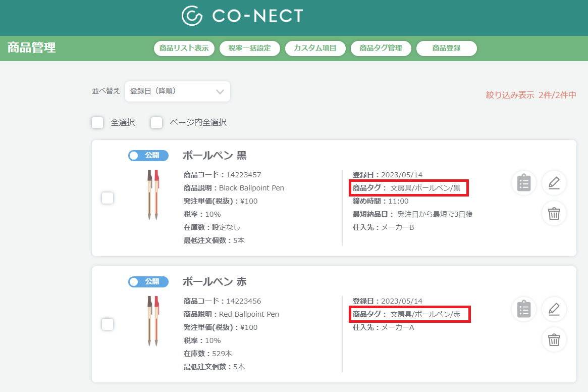Delete ボールペン 赤 with the trash icon
Screen dimensions: 588x392
[554, 340]
